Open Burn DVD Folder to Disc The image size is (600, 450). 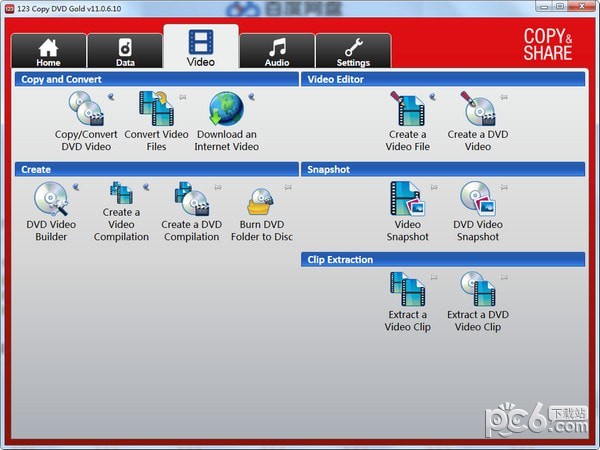tap(262, 212)
